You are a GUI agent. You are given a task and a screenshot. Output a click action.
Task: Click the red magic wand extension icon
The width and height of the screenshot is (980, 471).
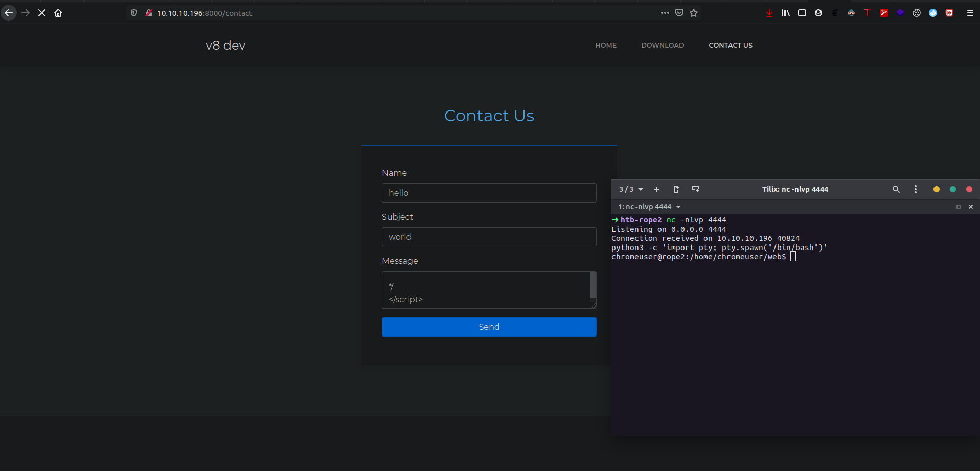[x=884, y=13]
